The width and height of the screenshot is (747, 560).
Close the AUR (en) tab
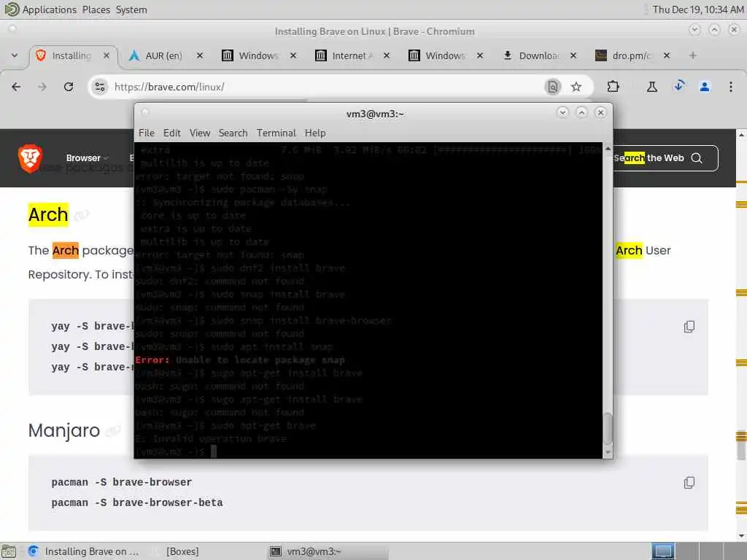200,55
